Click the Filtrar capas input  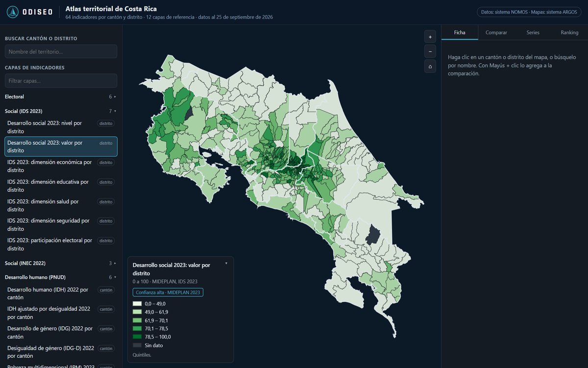pos(61,80)
